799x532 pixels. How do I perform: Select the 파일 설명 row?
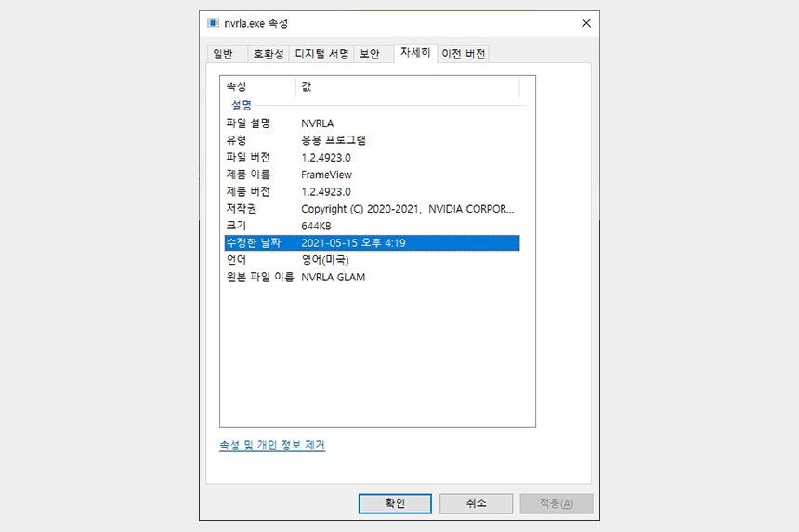[372, 123]
